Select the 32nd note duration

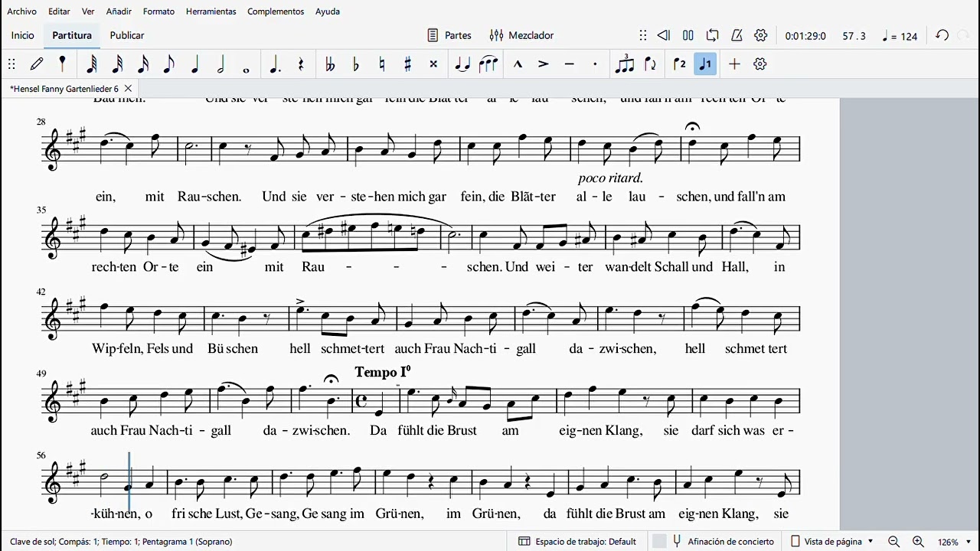click(x=118, y=64)
